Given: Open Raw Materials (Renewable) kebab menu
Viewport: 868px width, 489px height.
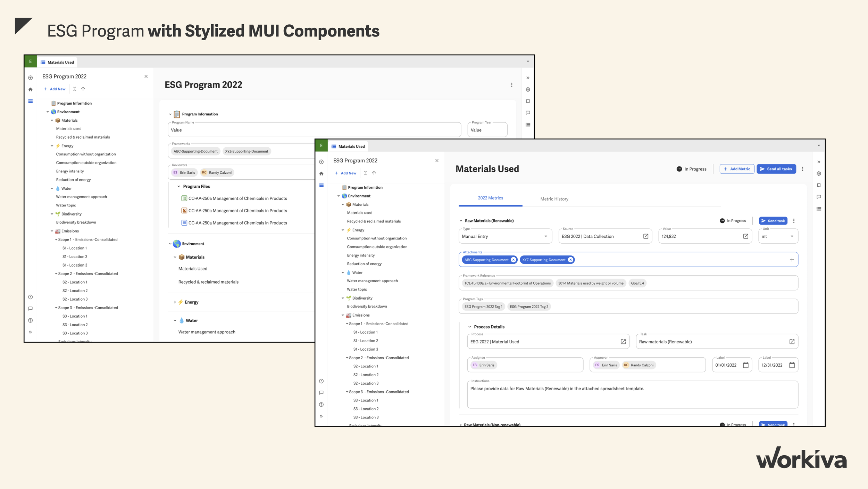Looking at the screenshot, I should point(794,221).
